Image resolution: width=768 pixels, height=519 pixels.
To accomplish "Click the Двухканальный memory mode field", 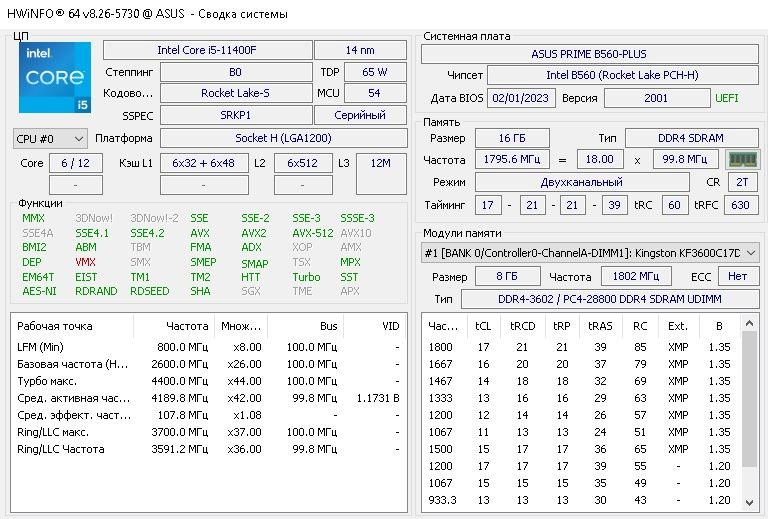I will click(582, 182).
